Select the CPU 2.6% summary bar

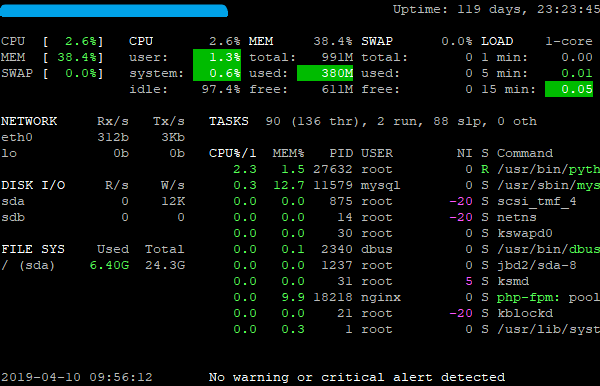pyautogui.click(x=52, y=41)
